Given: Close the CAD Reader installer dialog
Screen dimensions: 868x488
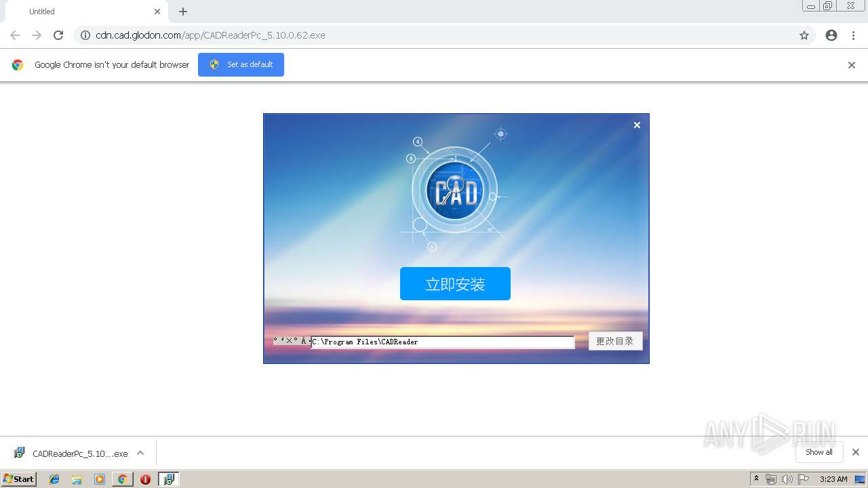Looking at the screenshot, I should click(637, 125).
